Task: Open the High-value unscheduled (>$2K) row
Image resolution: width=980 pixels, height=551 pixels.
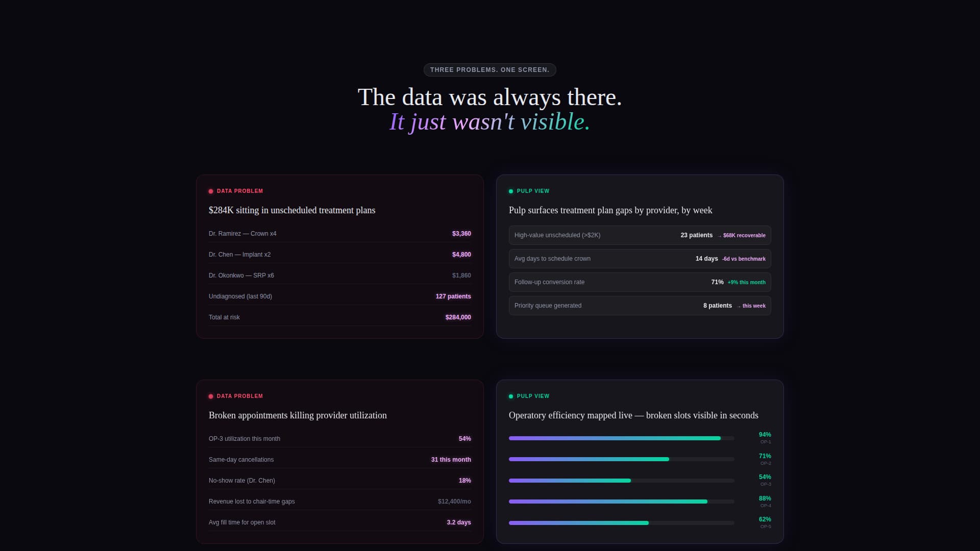Action: pos(640,235)
